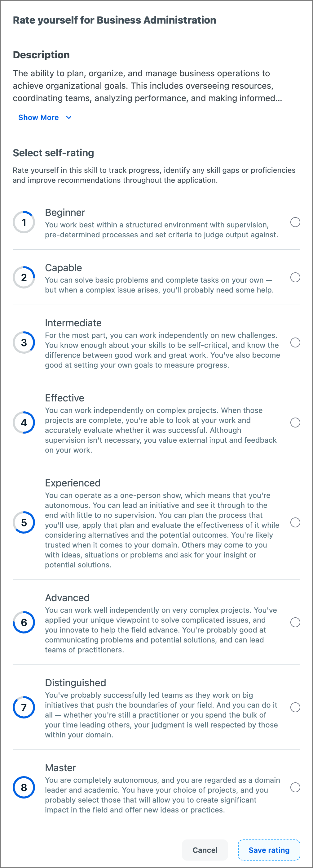This screenshot has width=313, height=868.
Task: Select the Master radio button
Action: pyautogui.click(x=295, y=787)
